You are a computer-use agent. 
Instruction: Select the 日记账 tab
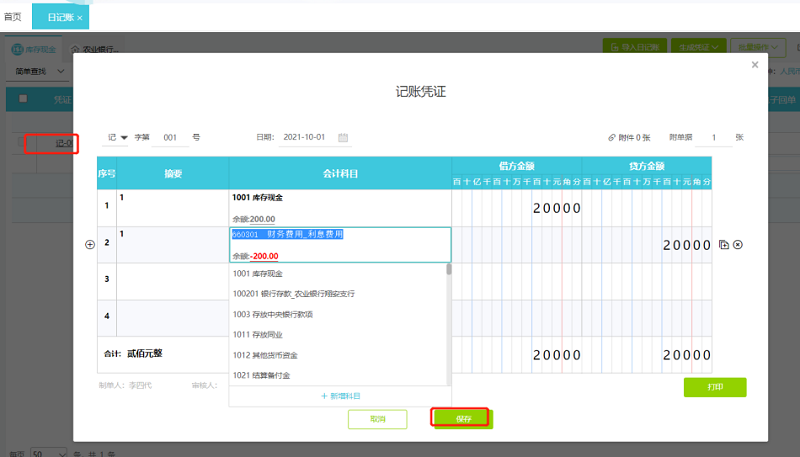click(x=58, y=17)
